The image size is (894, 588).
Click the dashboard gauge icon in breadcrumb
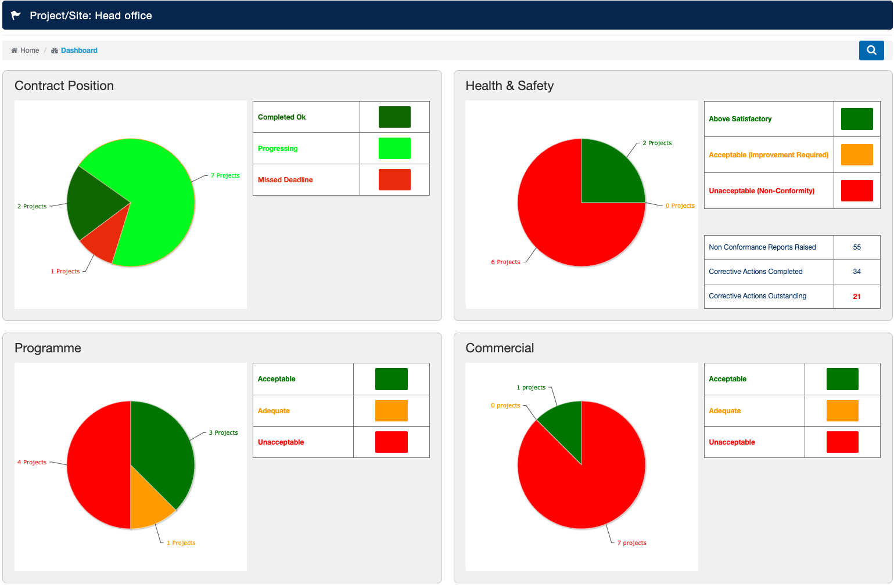tap(55, 50)
